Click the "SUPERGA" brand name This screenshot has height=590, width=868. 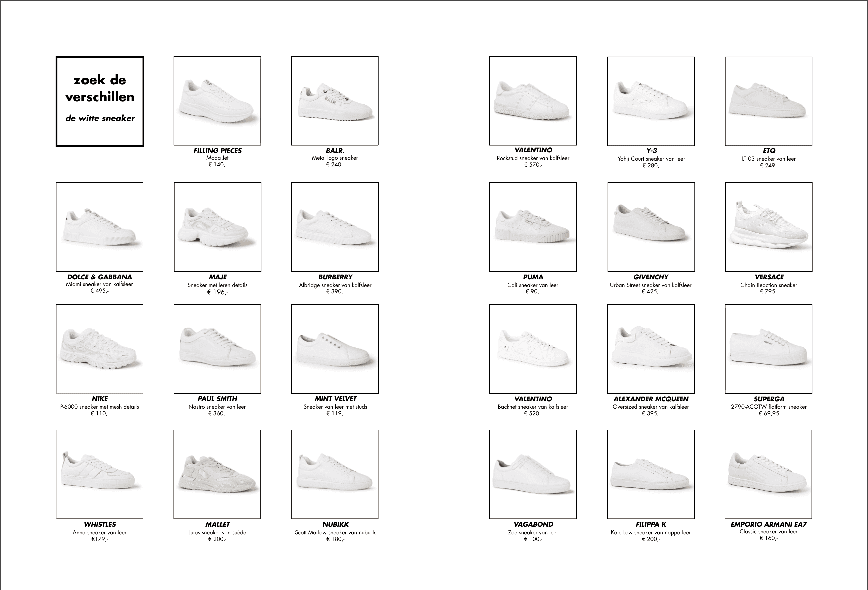point(769,399)
